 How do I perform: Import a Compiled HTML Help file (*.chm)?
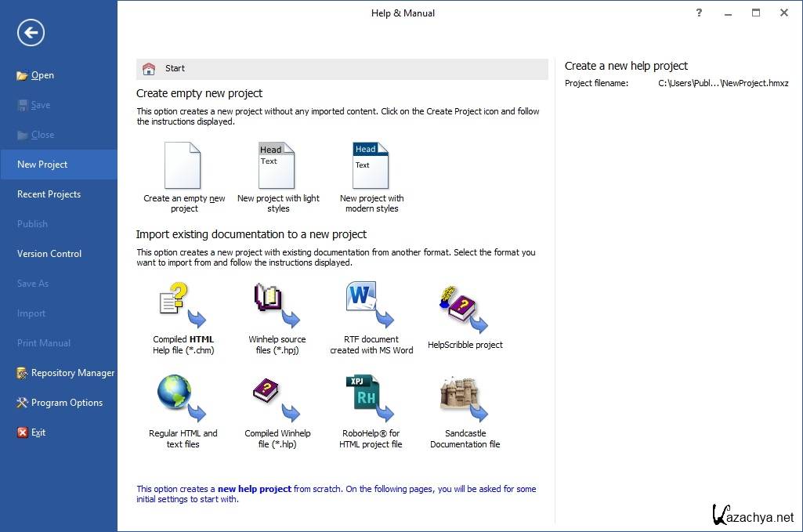point(183,305)
